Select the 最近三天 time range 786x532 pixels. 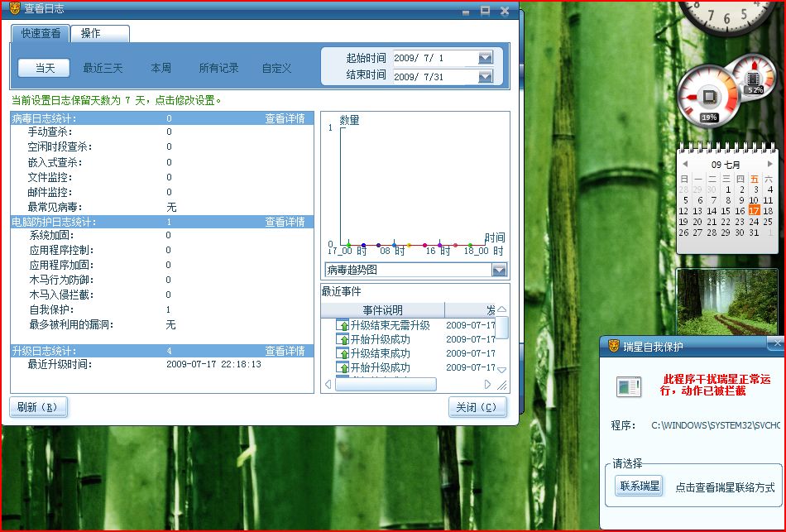point(103,68)
